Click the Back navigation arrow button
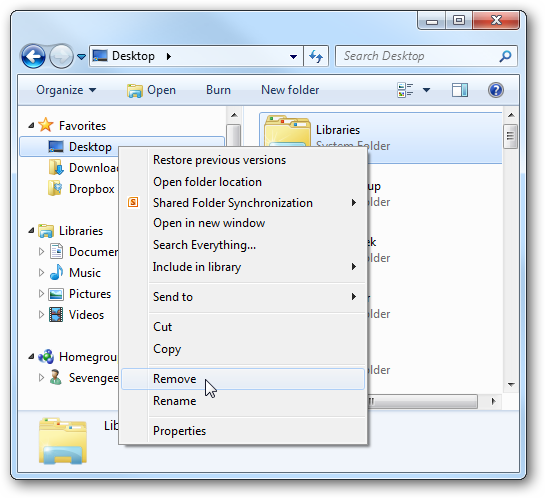Screen dimensions: 545x498 point(33,56)
